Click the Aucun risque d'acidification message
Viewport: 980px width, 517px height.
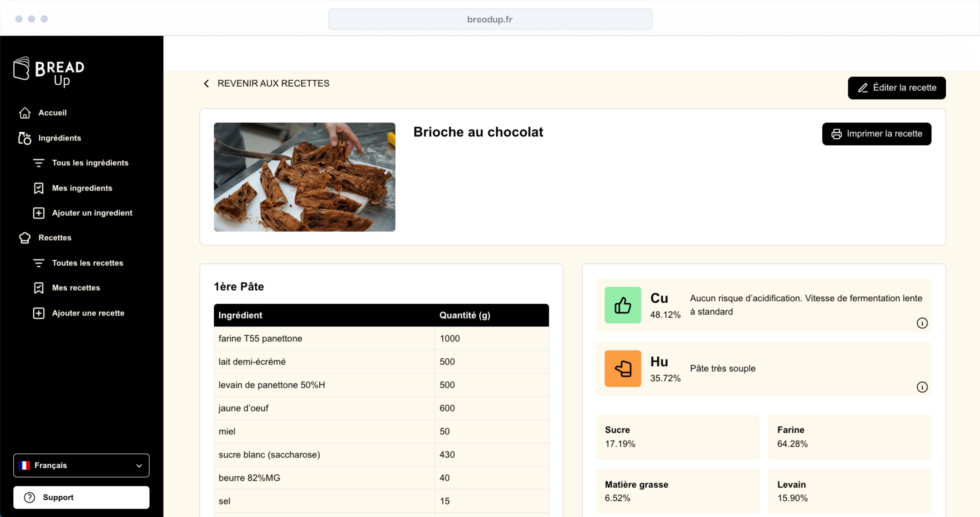click(x=806, y=305)
